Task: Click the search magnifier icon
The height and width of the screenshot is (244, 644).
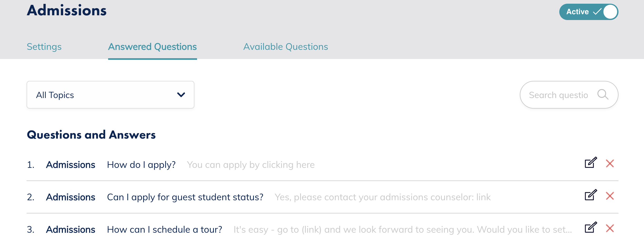Action: (x=603, y=95)
